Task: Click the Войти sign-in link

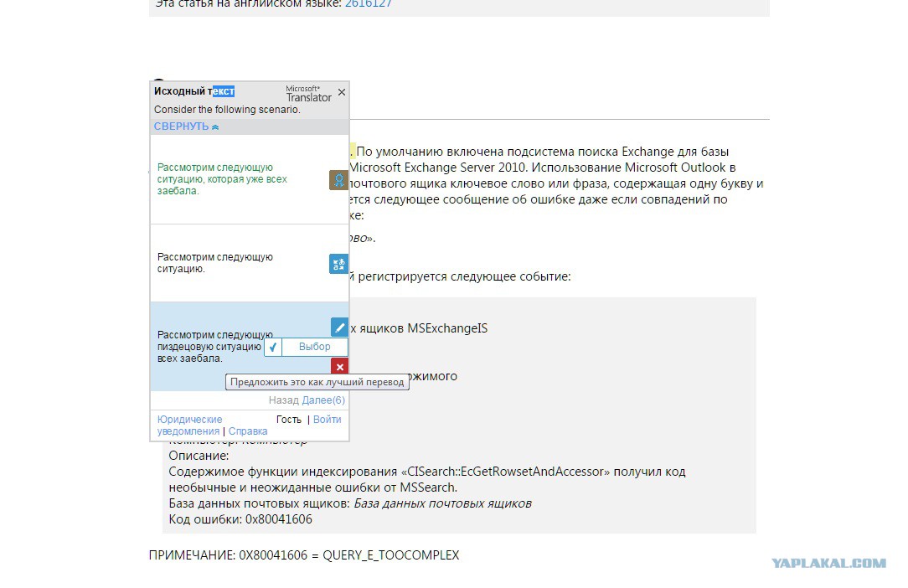Action: tap(328, 420)
